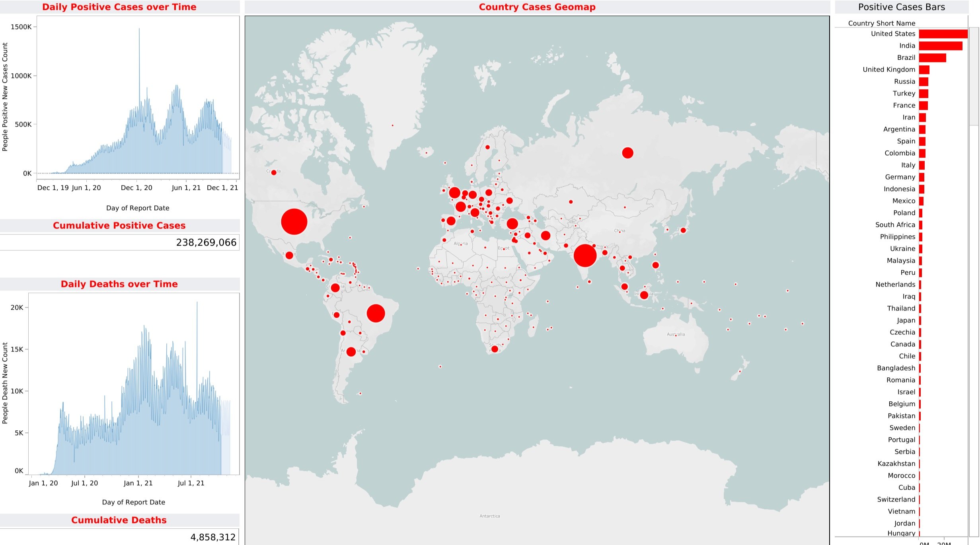
Task: Click the Brazil bar in Positive Cases Bars
Action: 932,58
